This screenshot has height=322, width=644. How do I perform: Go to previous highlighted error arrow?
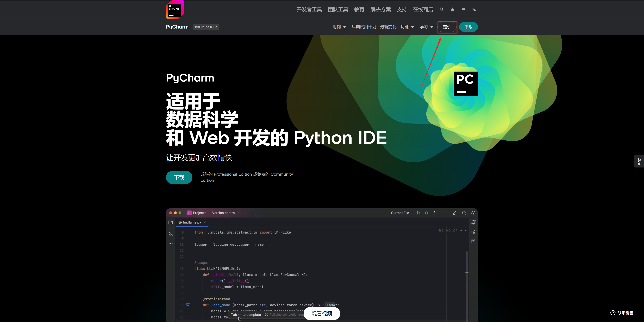[461, 230]
